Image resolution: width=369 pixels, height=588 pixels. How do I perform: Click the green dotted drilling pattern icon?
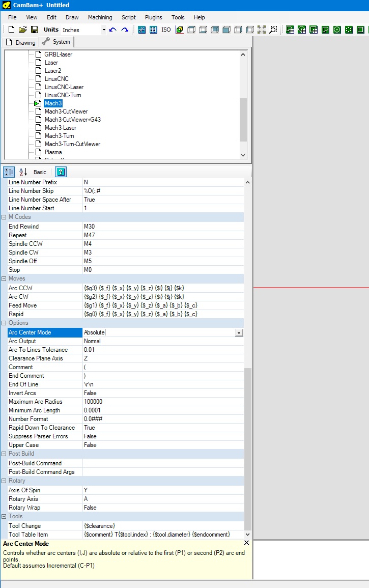[349, 30]
